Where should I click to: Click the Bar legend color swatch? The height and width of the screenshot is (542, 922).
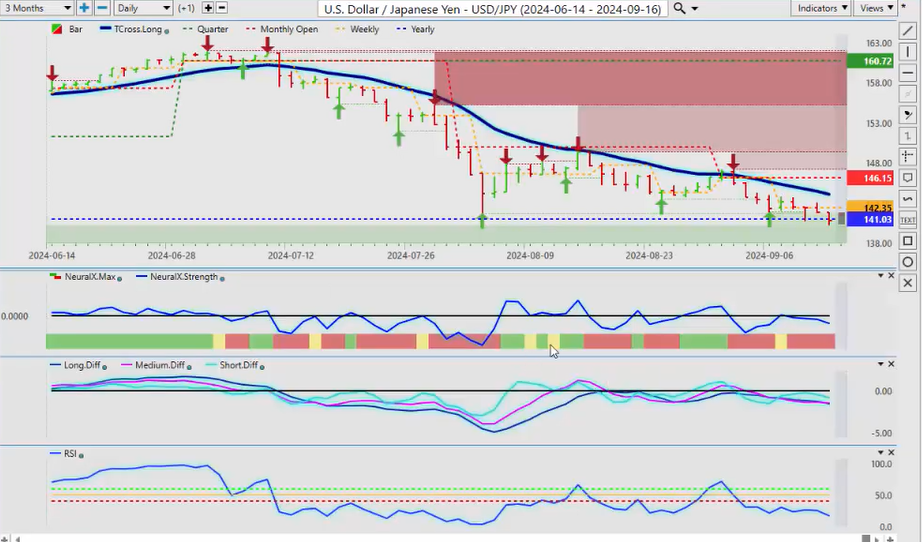tap(56, 29)
